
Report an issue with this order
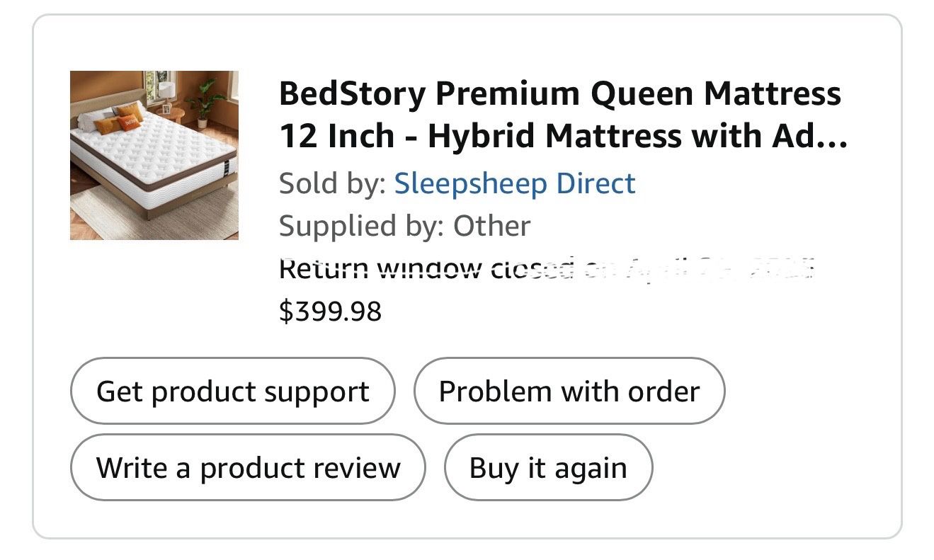[569, 390]
